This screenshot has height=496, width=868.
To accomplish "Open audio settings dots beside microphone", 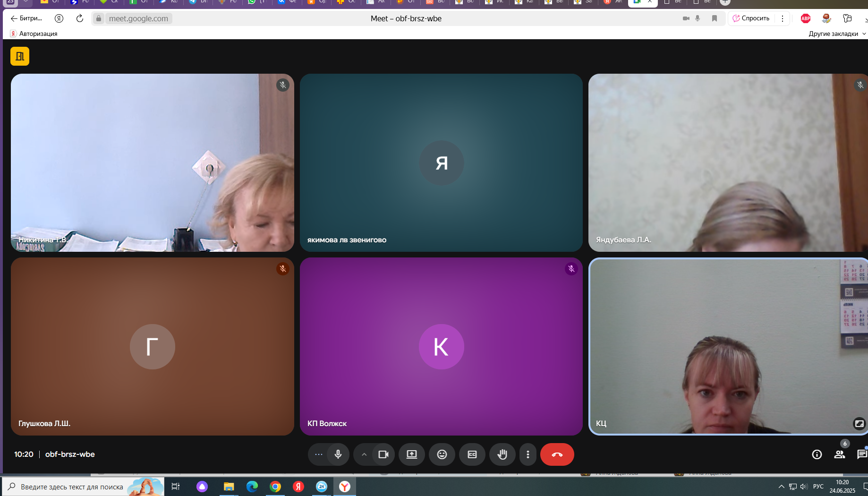I will [319, 454].
